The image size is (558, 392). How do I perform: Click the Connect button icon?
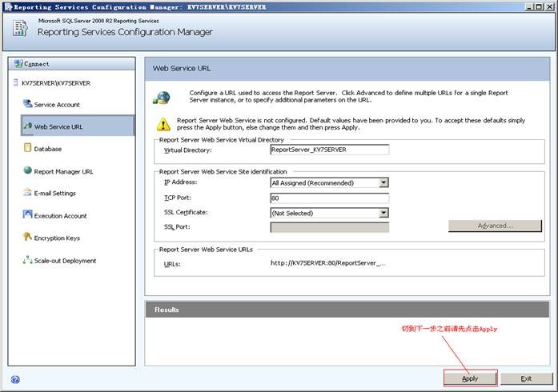(18, 64)
